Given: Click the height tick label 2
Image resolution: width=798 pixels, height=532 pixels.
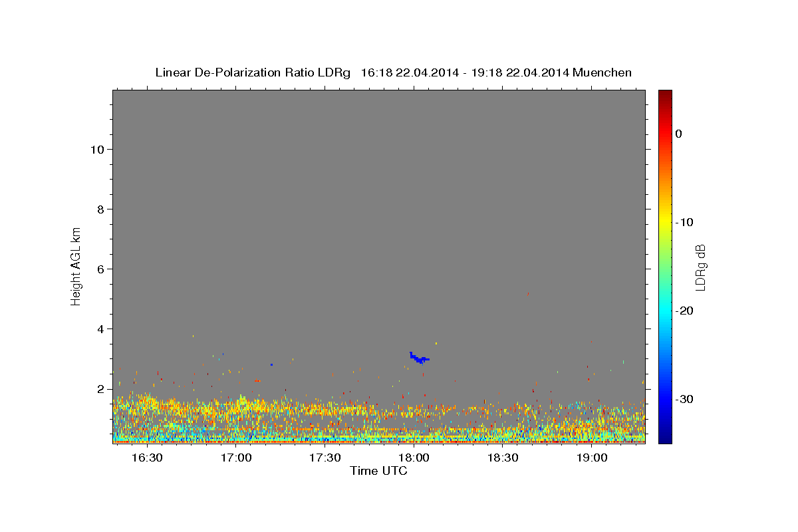Looking at the screenshot, I should point(102,389).
